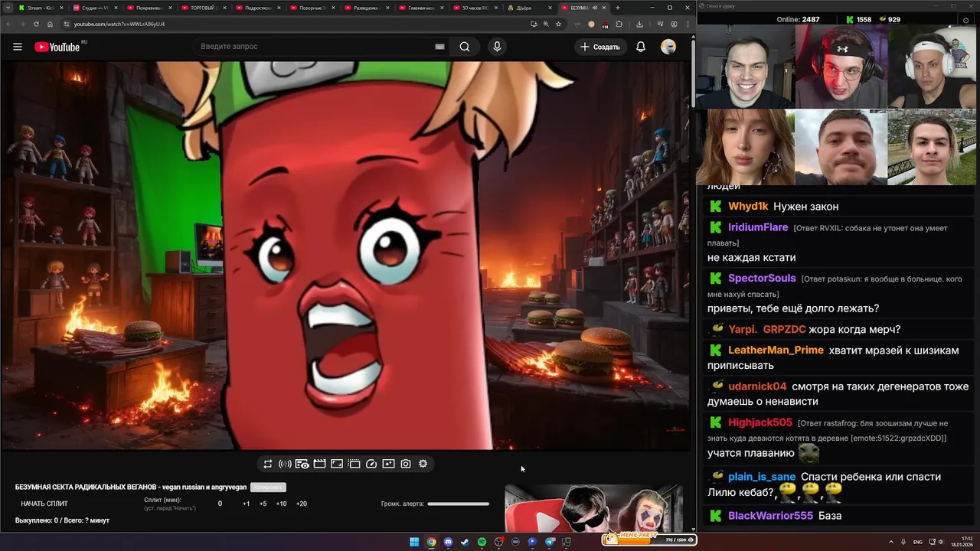
Task: Click username BlackWarrior555 in chat
Action: [770, 516]
